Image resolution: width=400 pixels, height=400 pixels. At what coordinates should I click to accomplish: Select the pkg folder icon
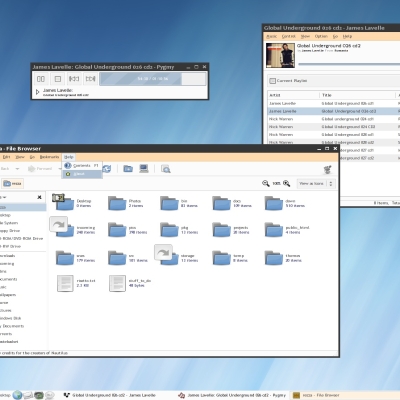169,230
